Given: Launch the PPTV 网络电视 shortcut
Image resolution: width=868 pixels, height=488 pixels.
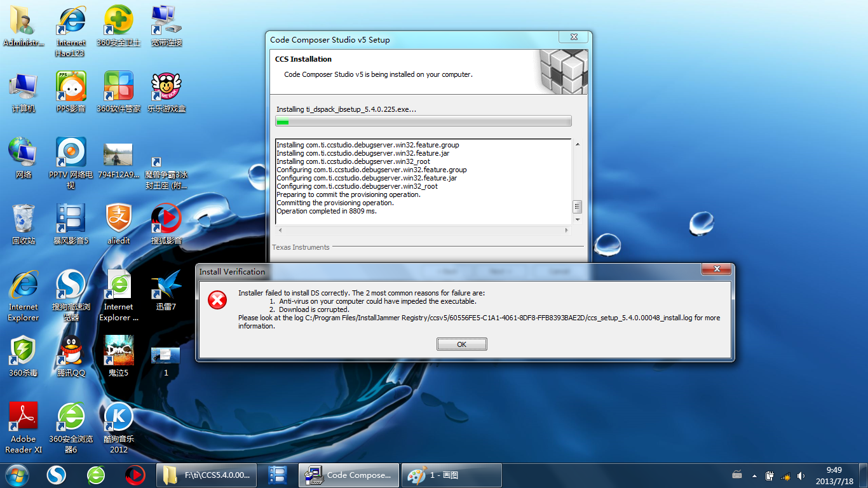Looking at the screenshot, I should point(71,163).
